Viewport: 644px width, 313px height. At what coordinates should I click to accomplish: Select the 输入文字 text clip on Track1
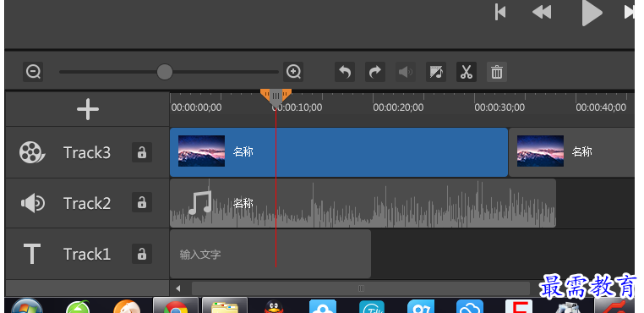[270, 254]
